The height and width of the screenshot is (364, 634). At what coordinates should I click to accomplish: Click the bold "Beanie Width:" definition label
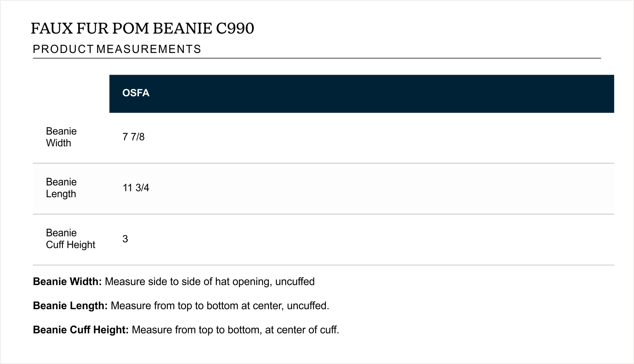coord(67,281)
